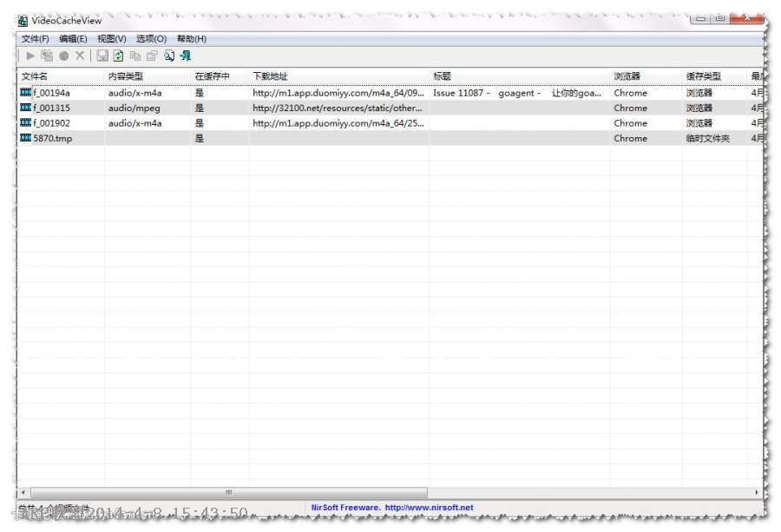Click the properties toolbar icon

[152, 56]
